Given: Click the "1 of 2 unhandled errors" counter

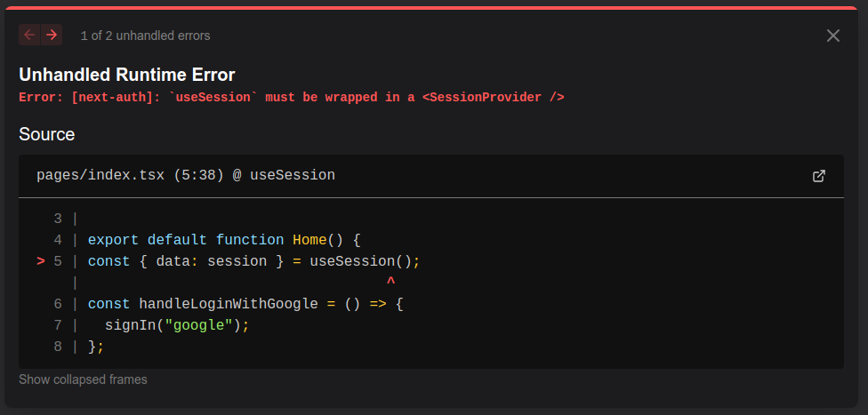Looking at the screenshot, I should pos(145,36).
